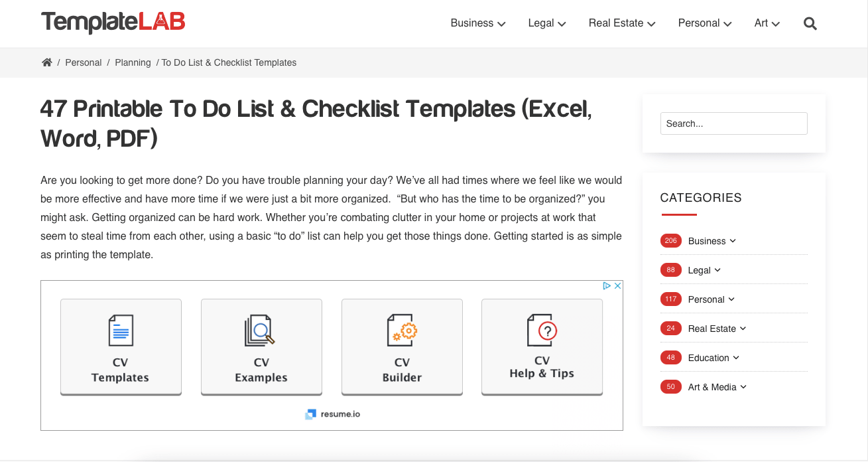Click the resume.io logo in the ad
The image size is (868, 462).
332,414
